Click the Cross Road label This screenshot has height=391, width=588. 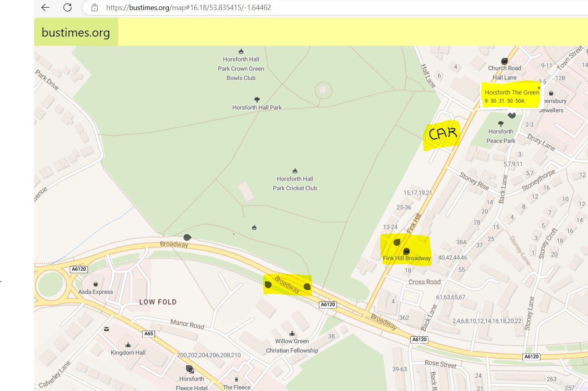[x=424, y=282]
